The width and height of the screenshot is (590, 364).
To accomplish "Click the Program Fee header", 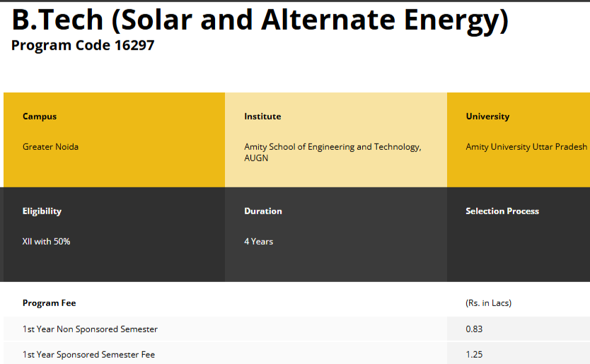I will pyautogui.click(x=49, y=303).
